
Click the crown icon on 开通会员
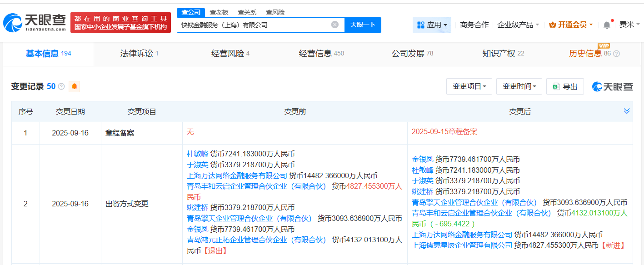(553, 25)
